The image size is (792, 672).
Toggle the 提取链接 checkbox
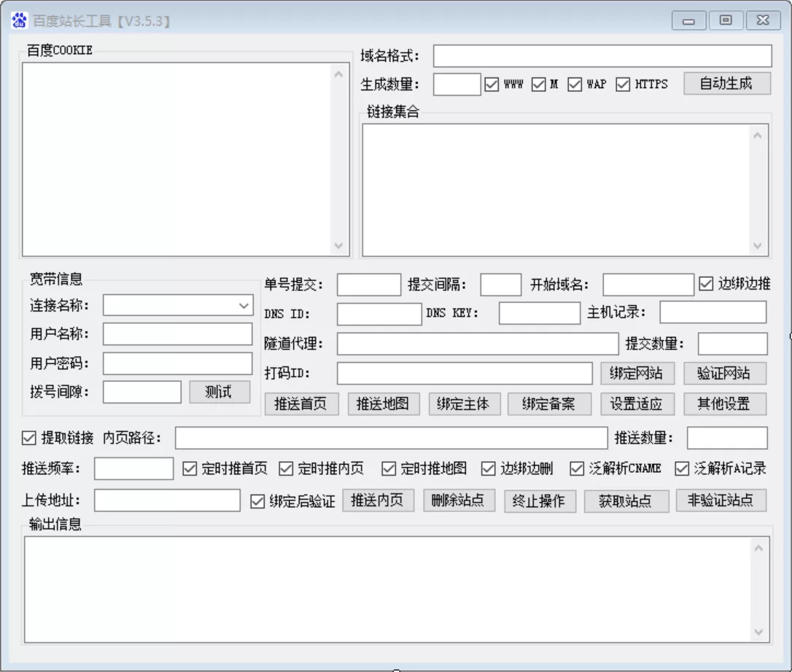pos(28,438)
